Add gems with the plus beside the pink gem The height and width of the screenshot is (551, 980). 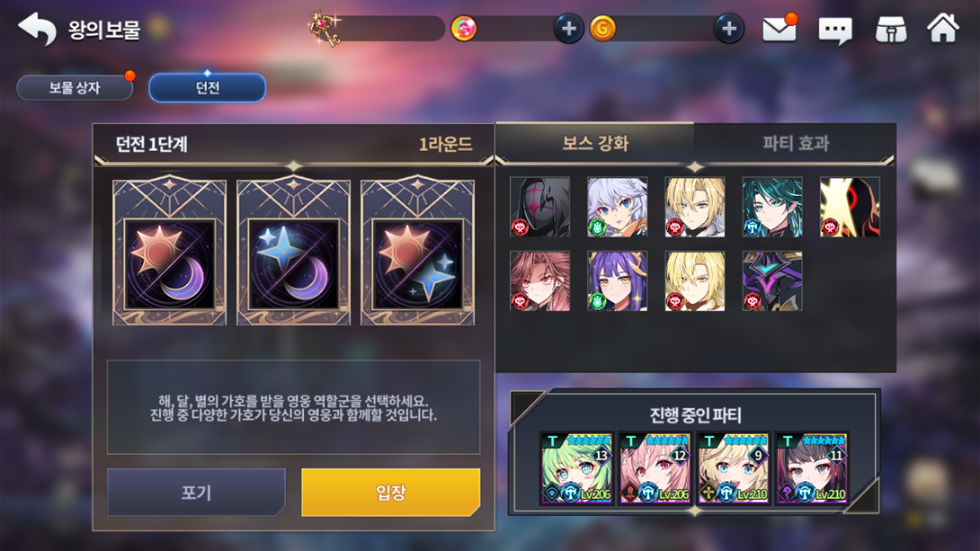point(568,29)
